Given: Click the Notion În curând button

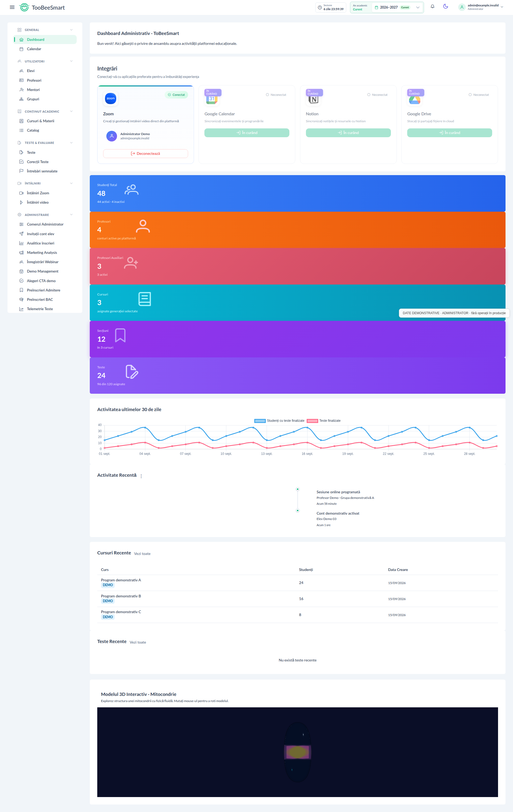Looking at the screenshot, I should tap(348, 133).
